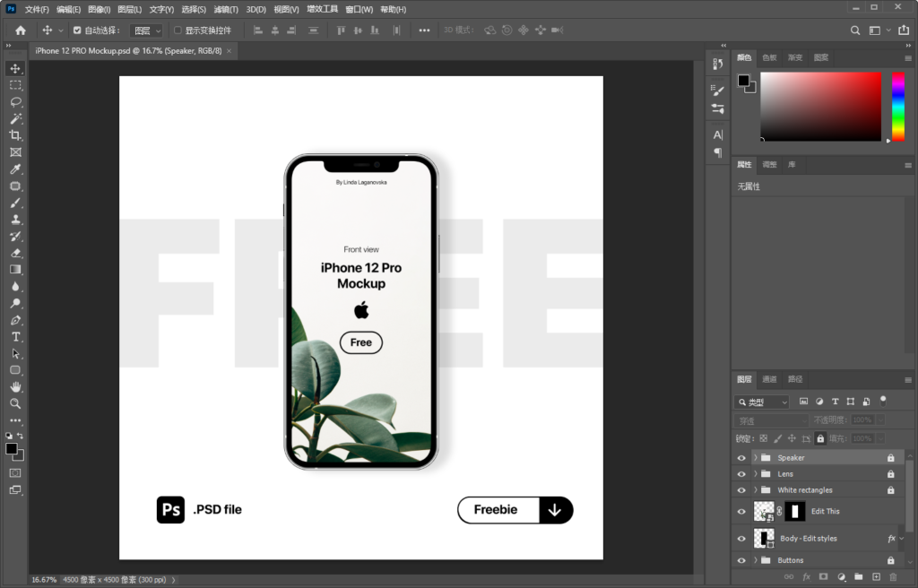Screen dimensions: 918x588
Task: Click the Home icon in options bar
Action: pos(21,30)
